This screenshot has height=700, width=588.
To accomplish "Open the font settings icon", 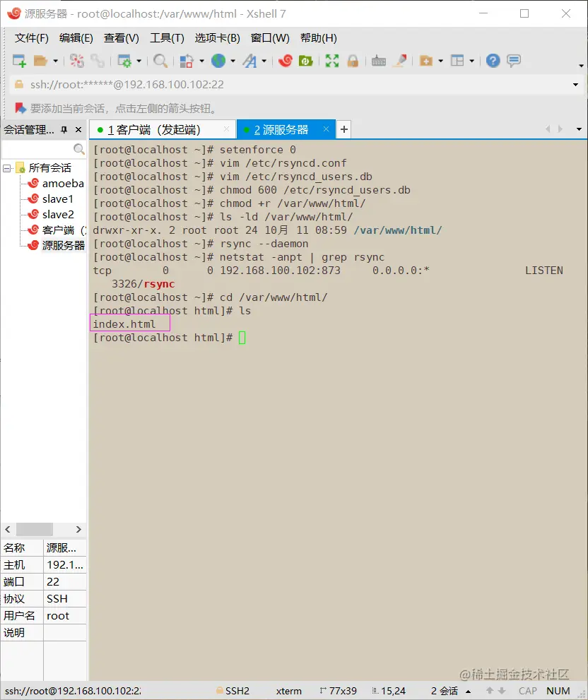I will point(249,61).
